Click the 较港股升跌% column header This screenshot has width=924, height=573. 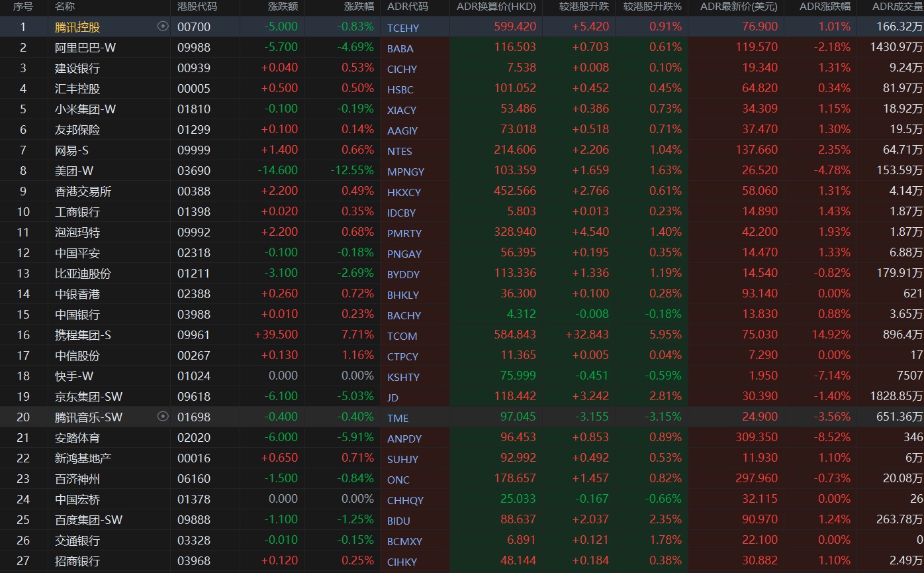[x=652, y=7]
